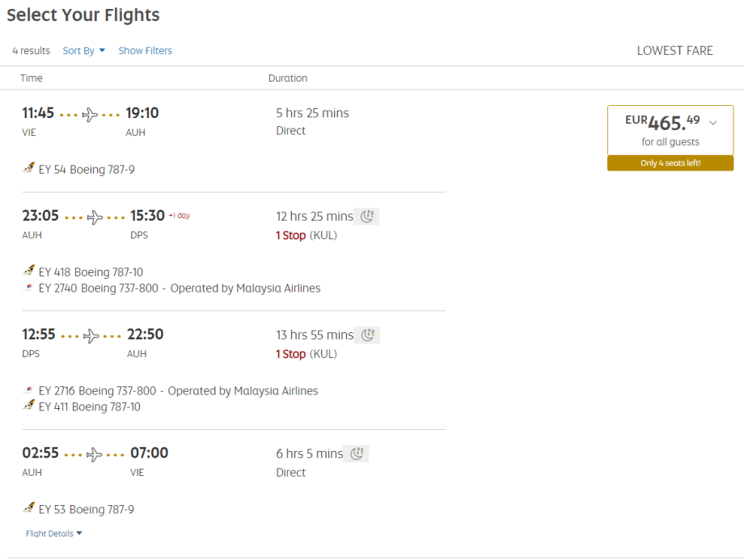Click the 1 Stop (KUL) text for AUH to DPS
Viewport: 744px width, 560px height.
pos(306,236)
